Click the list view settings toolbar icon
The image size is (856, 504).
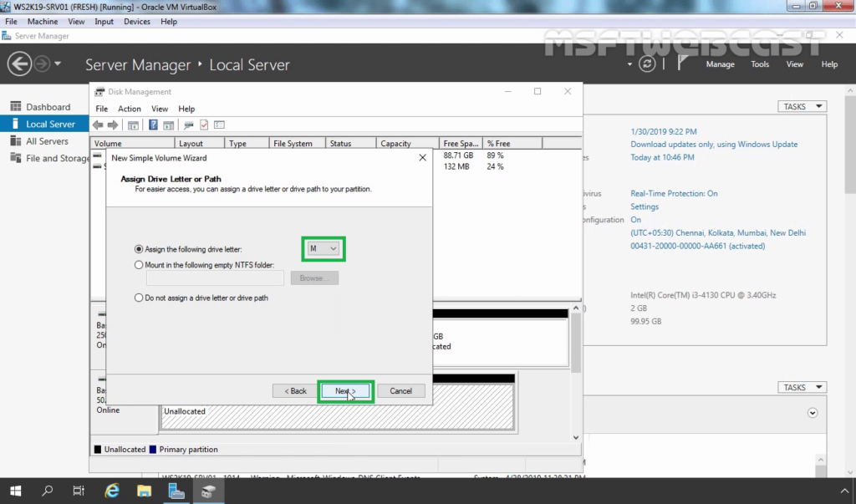pyautogui.click(x=219, y=125)
